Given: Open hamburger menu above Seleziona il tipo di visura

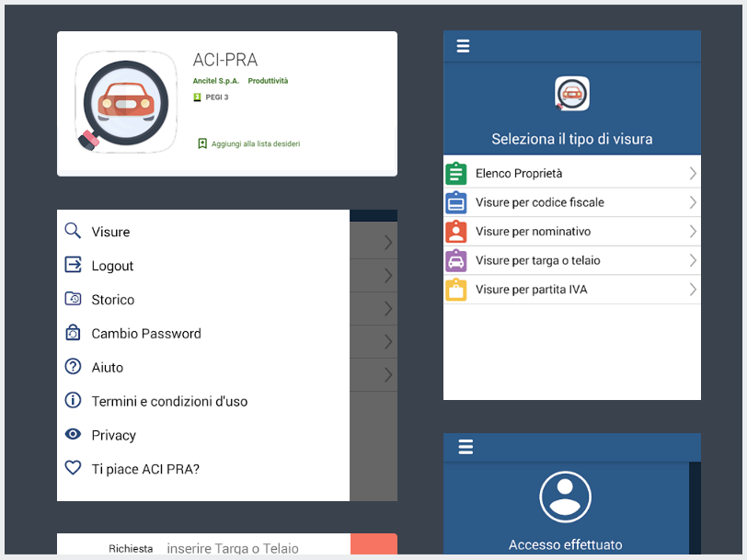Looking at the screenshot, I should (463, 46).
